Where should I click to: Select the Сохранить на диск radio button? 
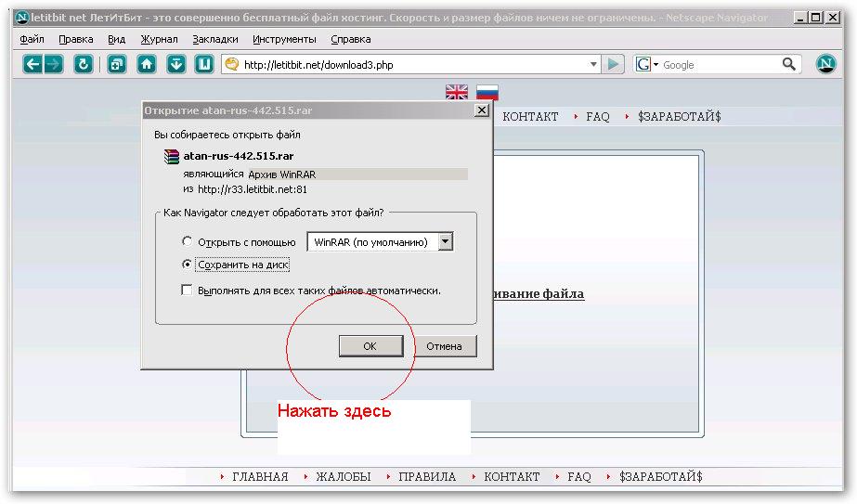(x=187, y=264)
